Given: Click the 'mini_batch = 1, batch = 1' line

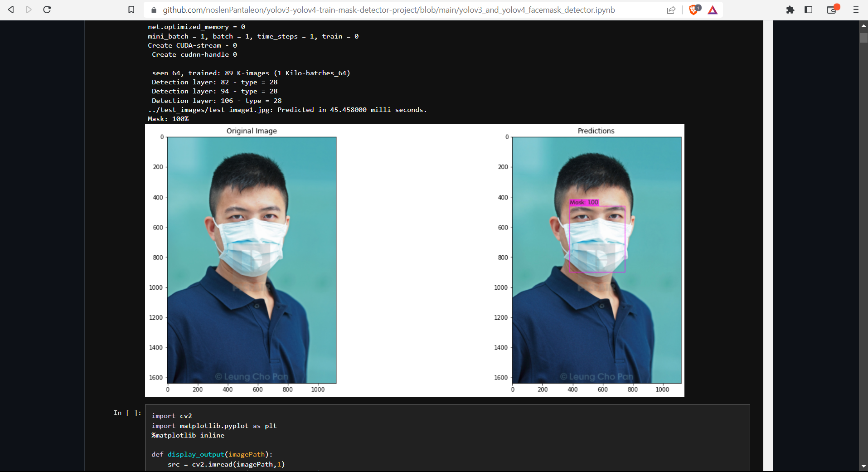Looking at the screenshot, I should tap(253, 36).
